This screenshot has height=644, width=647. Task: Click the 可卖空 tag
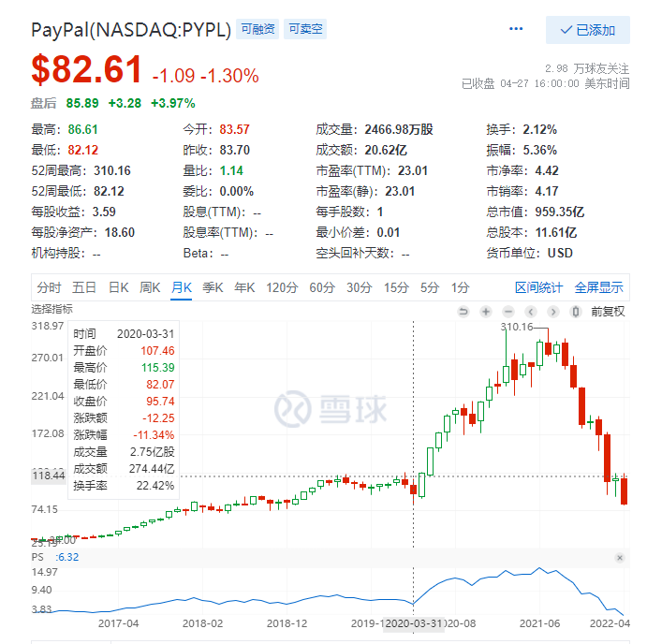pyautogui.click(x=305, y=29)
